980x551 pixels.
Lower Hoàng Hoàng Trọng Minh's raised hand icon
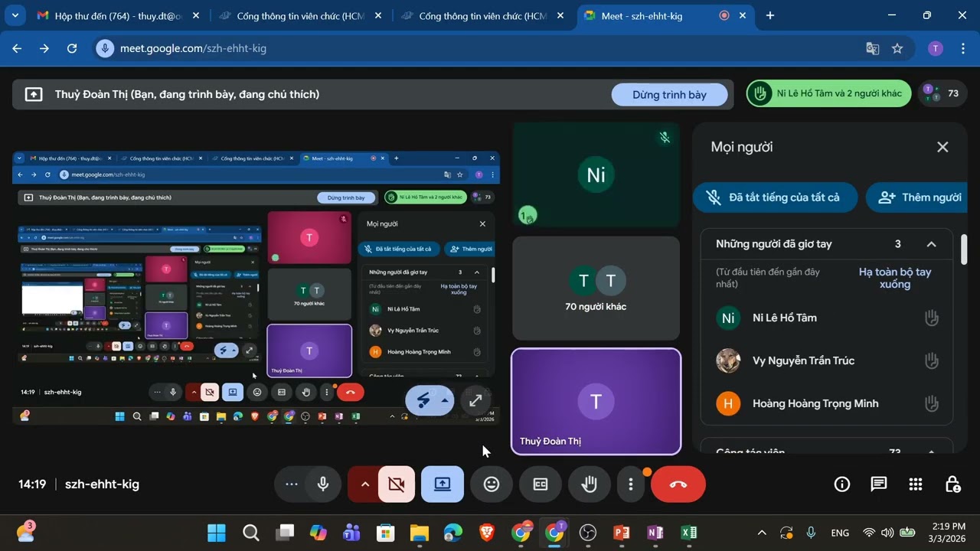click(x=932, y=403)
